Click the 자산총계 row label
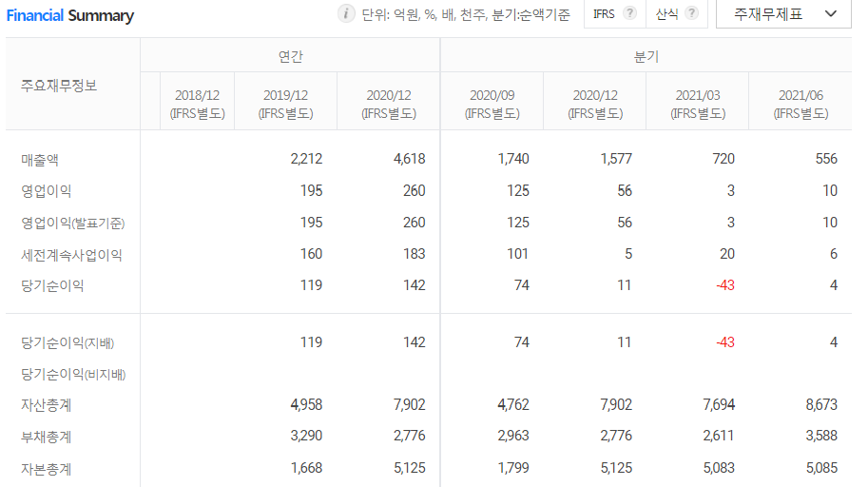This screenshot has height=487, width=868. pyautogui.click(x=46, y=405)
